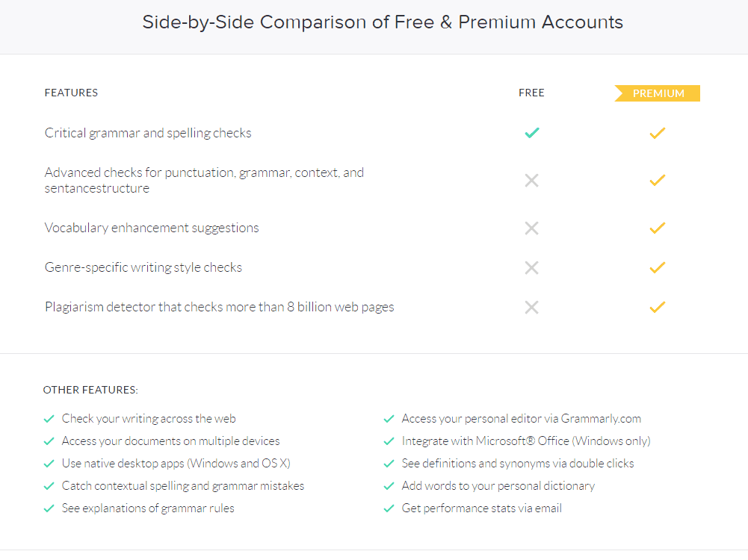Click the gray X for Genre-specific writing style checks

tap(531, 268)
